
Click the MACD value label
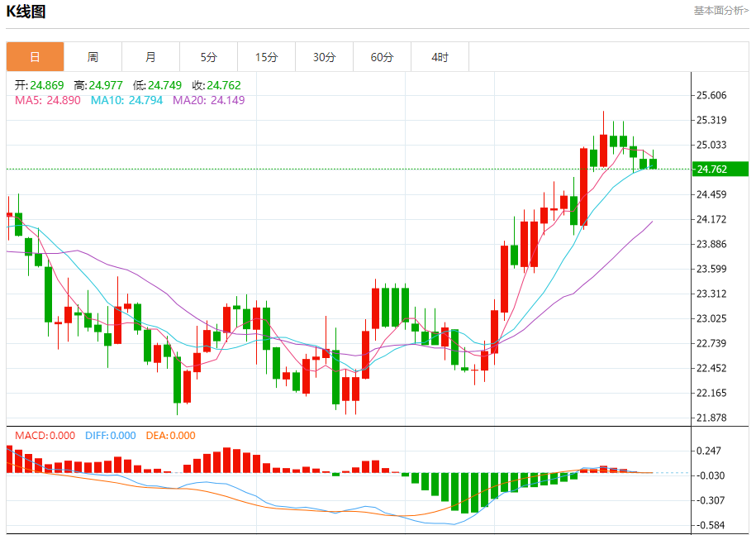(x=45, y=436)
